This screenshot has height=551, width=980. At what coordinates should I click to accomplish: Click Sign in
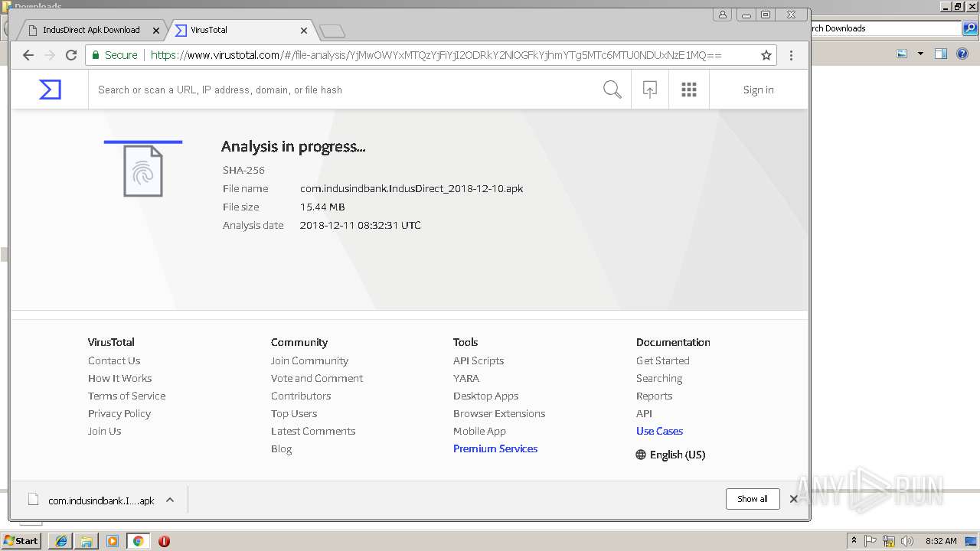758,90
